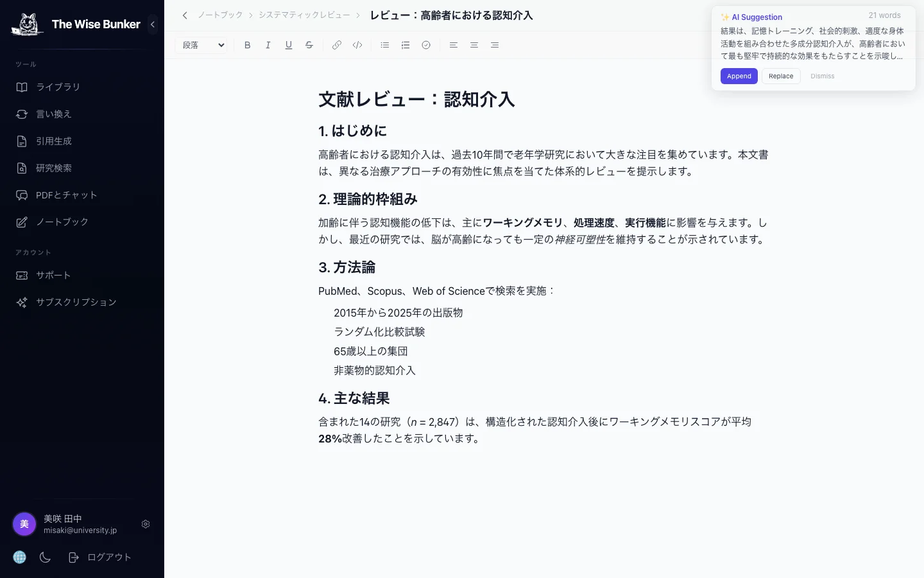Viewport: 924px width, 578px height.
Task: Apply italic formatting
Action: coord(268,45)
